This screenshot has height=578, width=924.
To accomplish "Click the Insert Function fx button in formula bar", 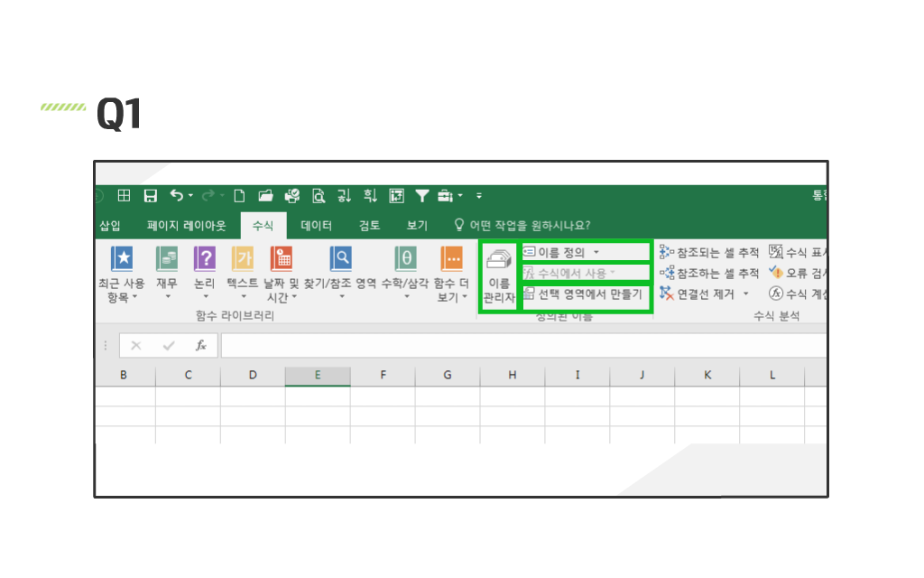I will coord(201,346).
